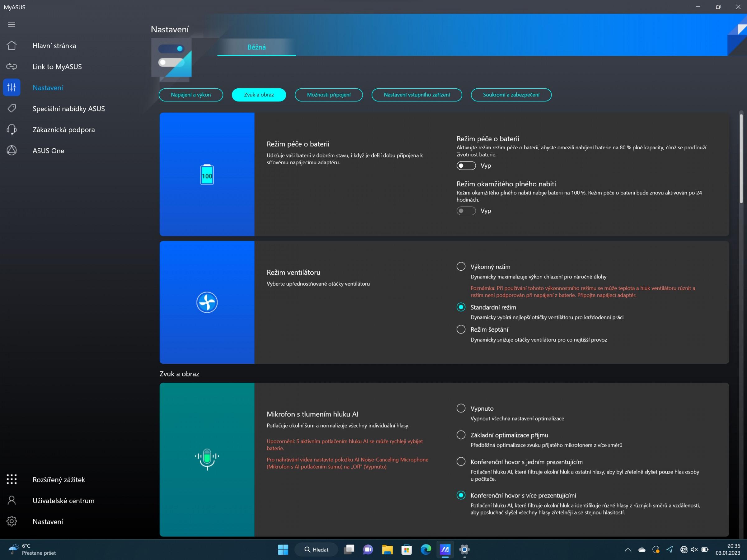The image size is (747, 560).
Task: Select Základní optimalizace příjmu option
Action: pos(461,435)
